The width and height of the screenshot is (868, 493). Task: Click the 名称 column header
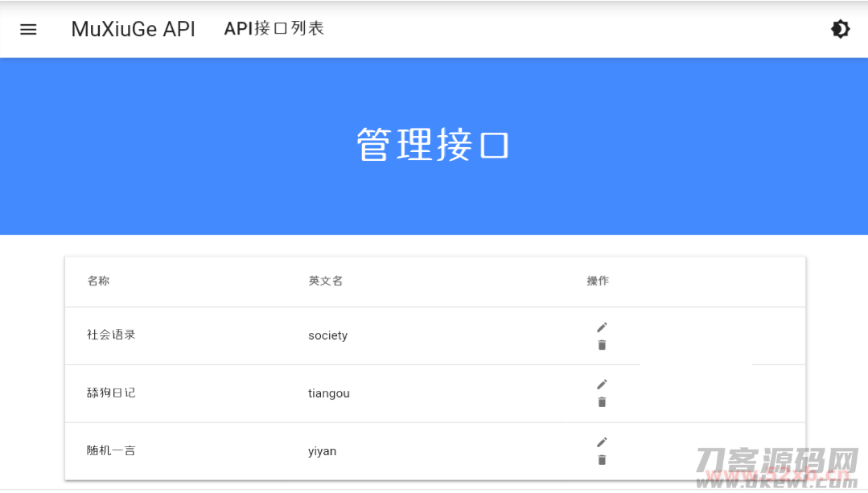(98, 281)
